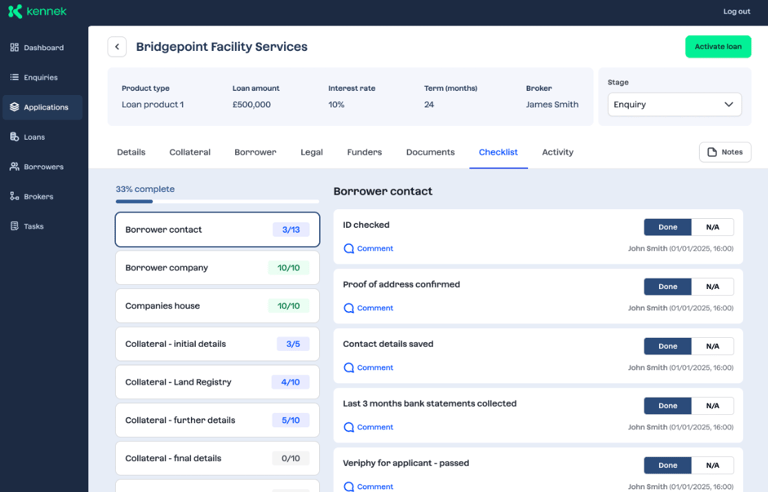Click the Log out link
768x492 pixels.
click(x=736, y=12)
